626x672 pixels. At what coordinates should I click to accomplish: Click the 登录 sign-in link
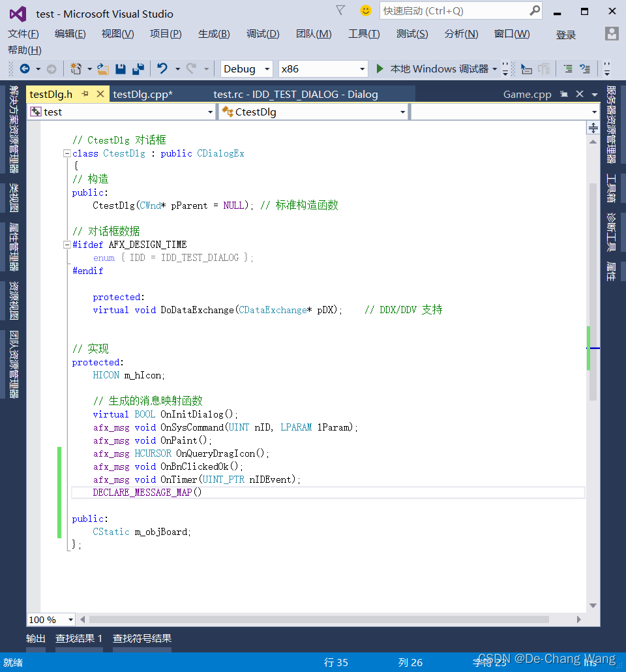click(x=565, y=35)
